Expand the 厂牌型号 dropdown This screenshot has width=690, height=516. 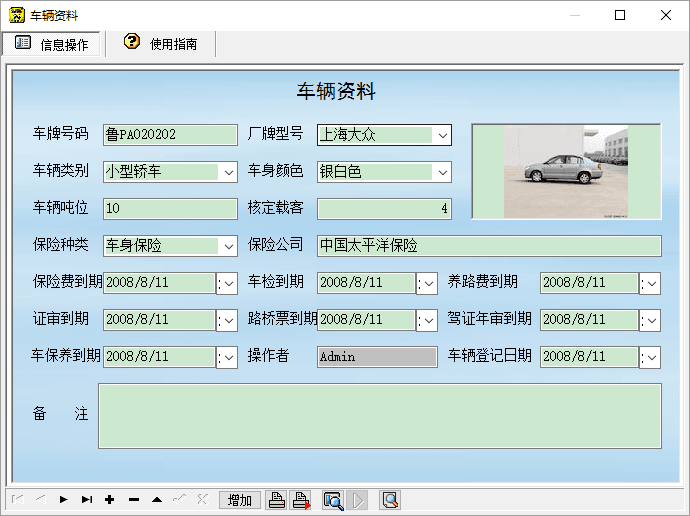(x=443, y=135)
